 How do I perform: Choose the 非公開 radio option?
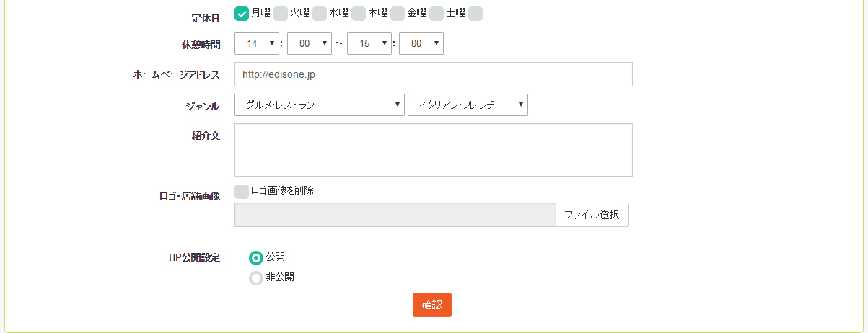point(255,278)
